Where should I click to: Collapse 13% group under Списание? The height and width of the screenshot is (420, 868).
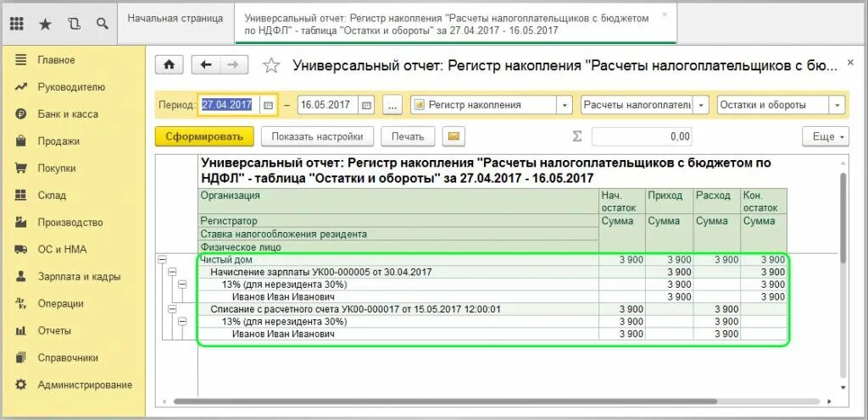(183, 322)
